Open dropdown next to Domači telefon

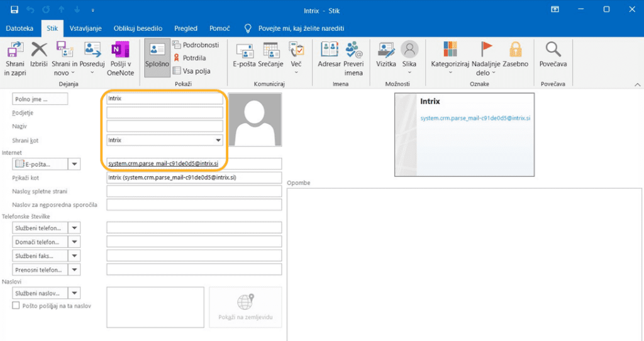[74, 242]
